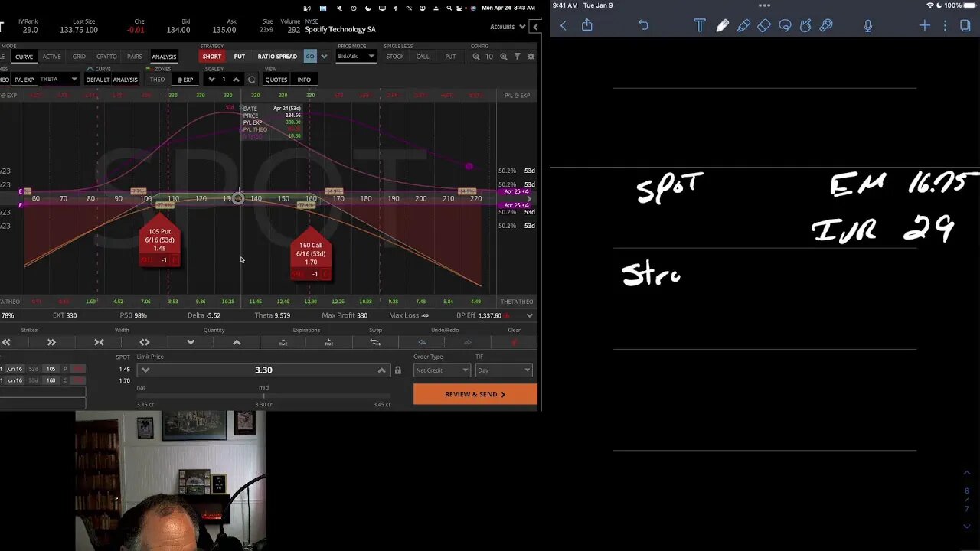The height and width of the screenshot is (551, 980).
Task: Select the Highlighter tool in notes toolbar
Action: coord(743,25)
